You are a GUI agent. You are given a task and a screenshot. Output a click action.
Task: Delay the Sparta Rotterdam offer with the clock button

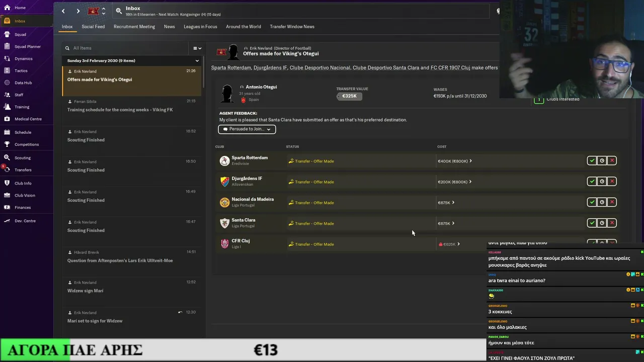click(602, 160)
